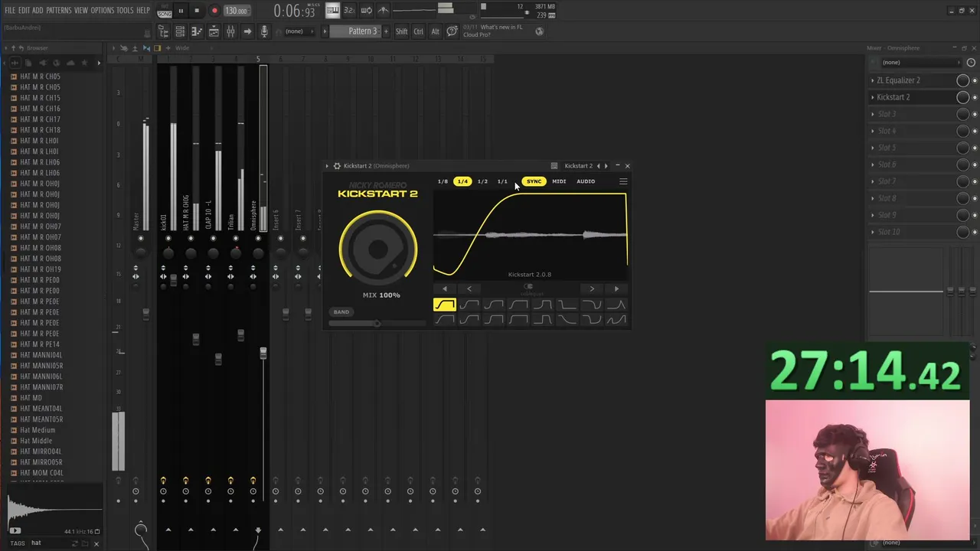Jump to last curve with solid right arrow
This screenshot has height=551, width=980.
point(616,289)
